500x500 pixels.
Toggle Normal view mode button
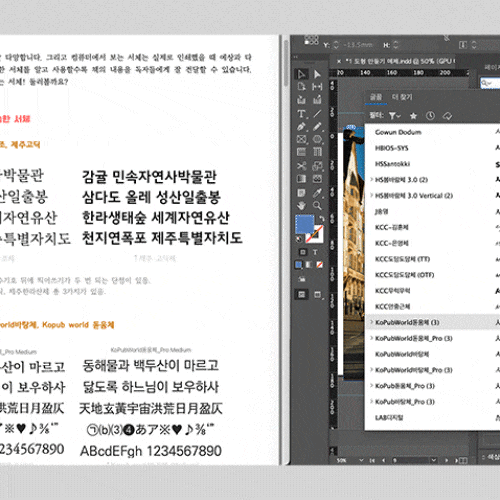click(x=302, y=295)
